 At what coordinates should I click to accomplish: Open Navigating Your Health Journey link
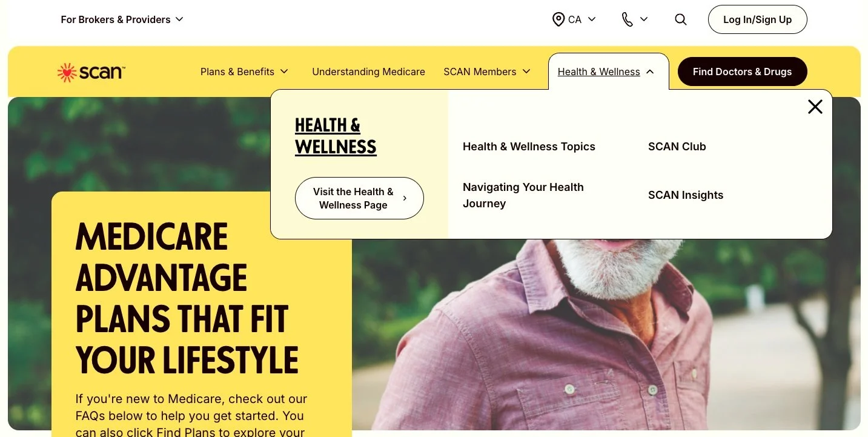[x=523, y=195]
